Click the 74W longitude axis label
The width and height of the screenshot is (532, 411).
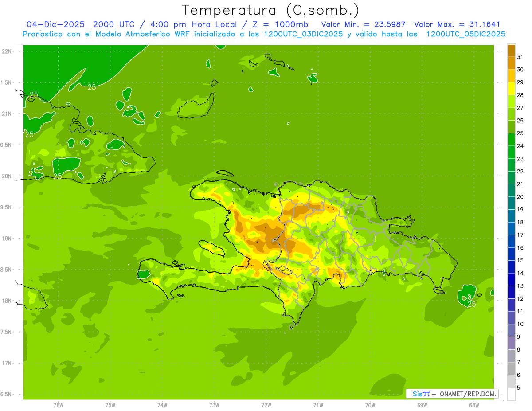[x=162, y=405]
